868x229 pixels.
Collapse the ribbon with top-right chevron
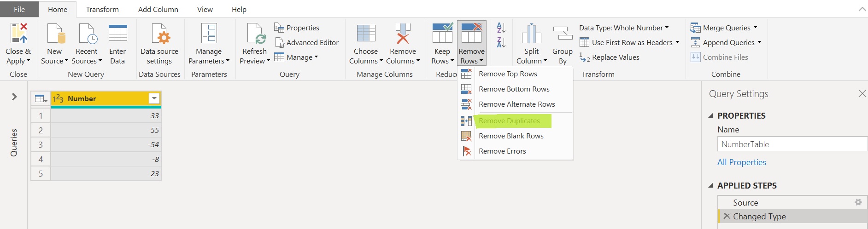point(862,9)
